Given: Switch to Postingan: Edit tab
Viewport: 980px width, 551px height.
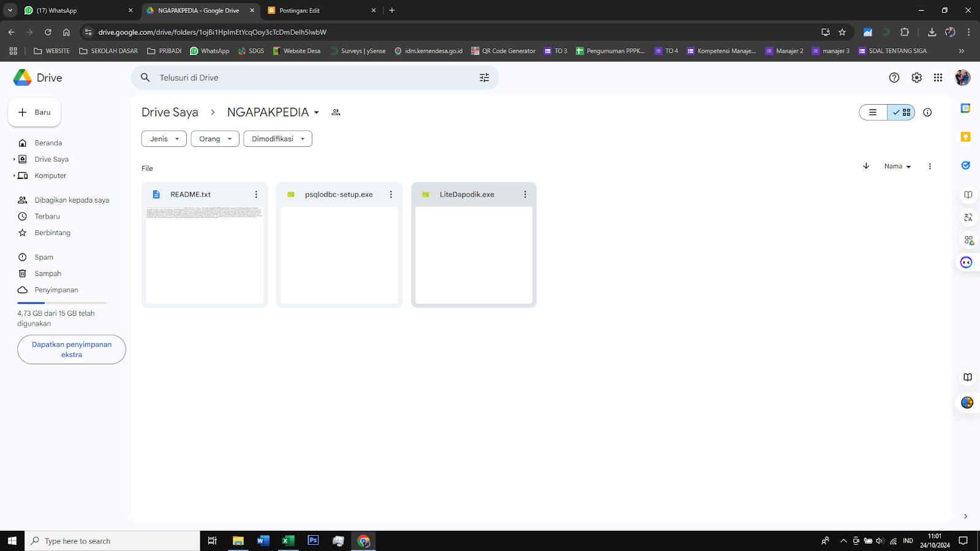Looking at the screenshot, I should [x=322, y=10].
